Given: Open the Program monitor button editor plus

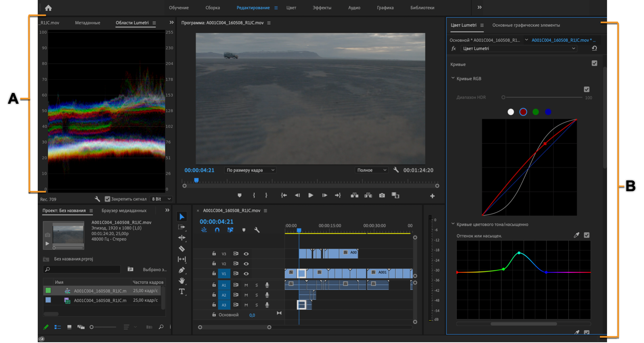Looking at the screenshot, I should coord(432,196).
